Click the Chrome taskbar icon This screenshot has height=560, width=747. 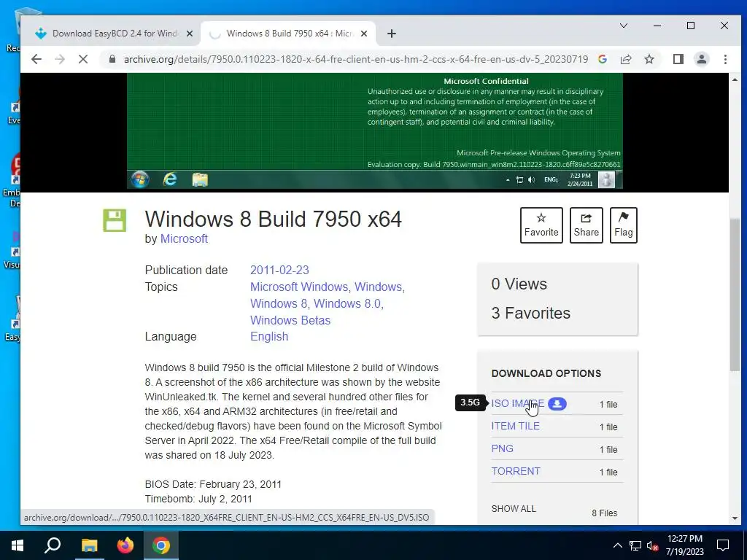coord(161,545)
